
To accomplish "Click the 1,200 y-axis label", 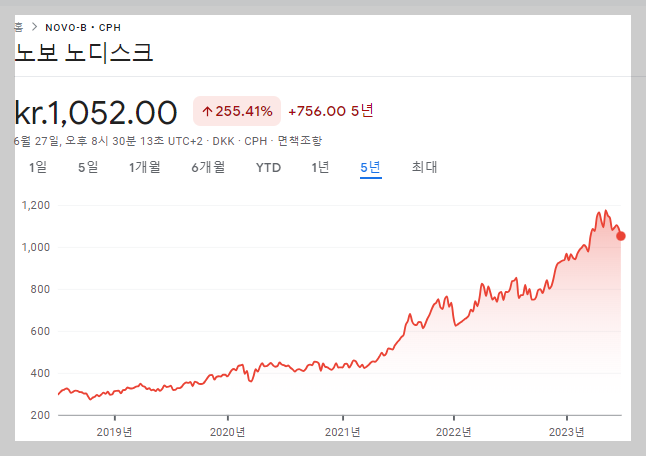I will tap(35, 205).
